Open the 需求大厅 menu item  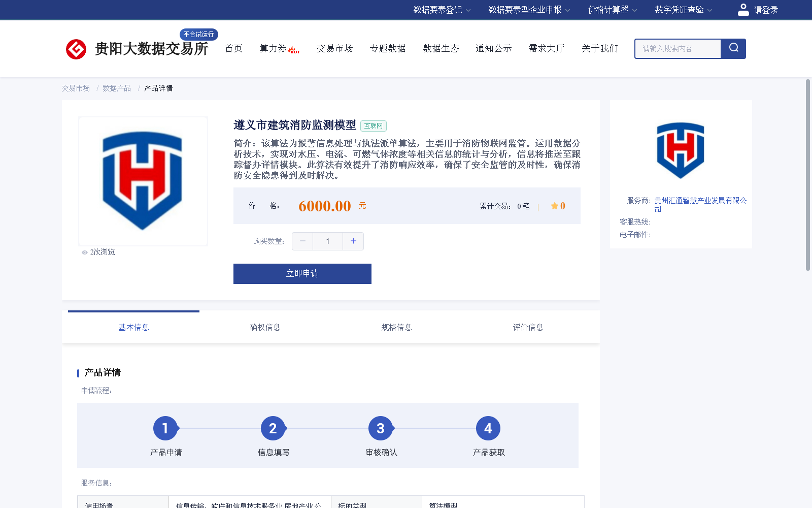(547, 49)
